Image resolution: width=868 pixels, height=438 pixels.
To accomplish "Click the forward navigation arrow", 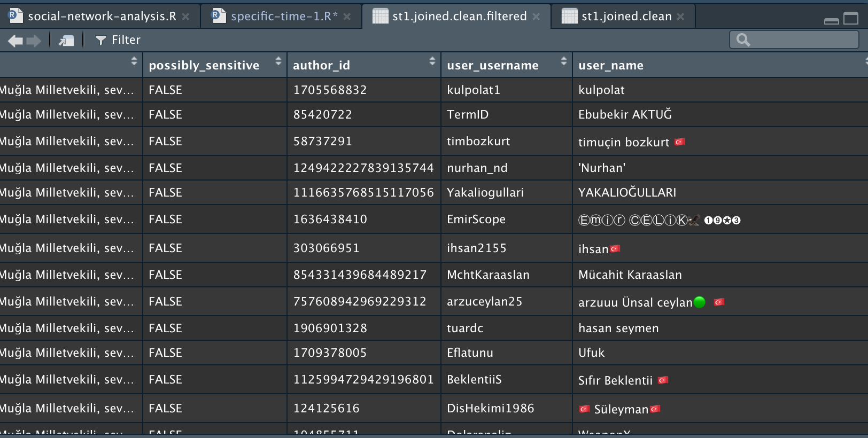I will point(34,41).
